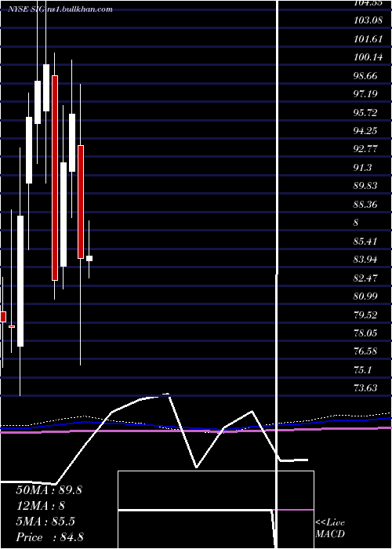Click the small red candle near 79.52
This screenshot has height=549, width=392.
coord(3,317)
